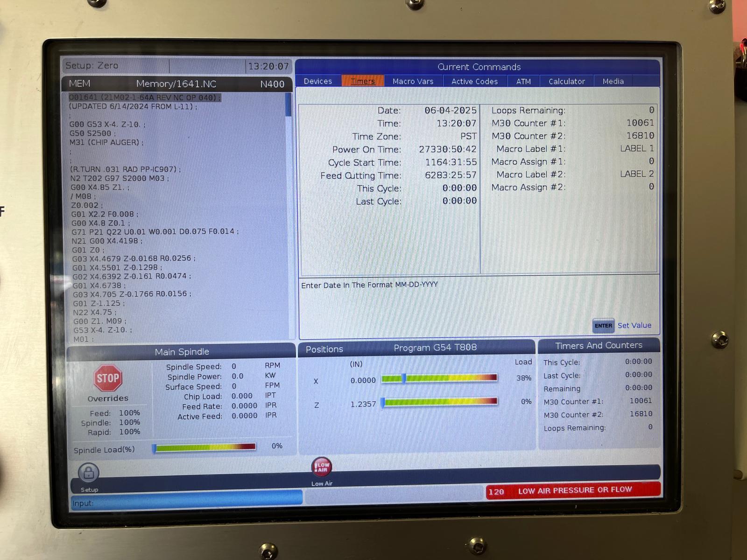Open the Devices tab
Image resolution: width=747 pixels, height=560 pixels.
click(318, 81)
